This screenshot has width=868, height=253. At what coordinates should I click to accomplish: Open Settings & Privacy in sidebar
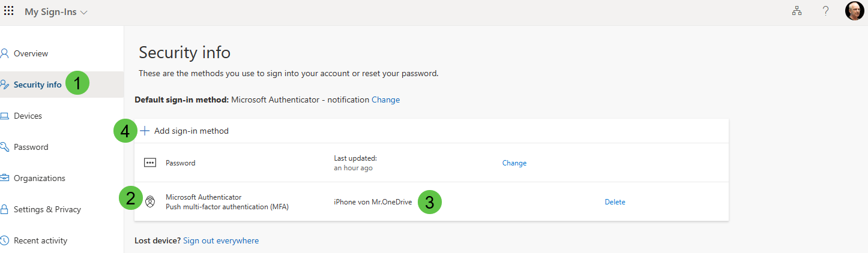point(47,209)
